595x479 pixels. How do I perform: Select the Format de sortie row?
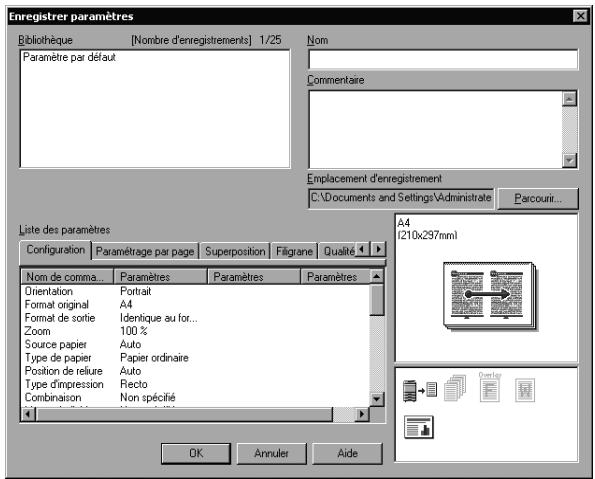coord(195,318)
